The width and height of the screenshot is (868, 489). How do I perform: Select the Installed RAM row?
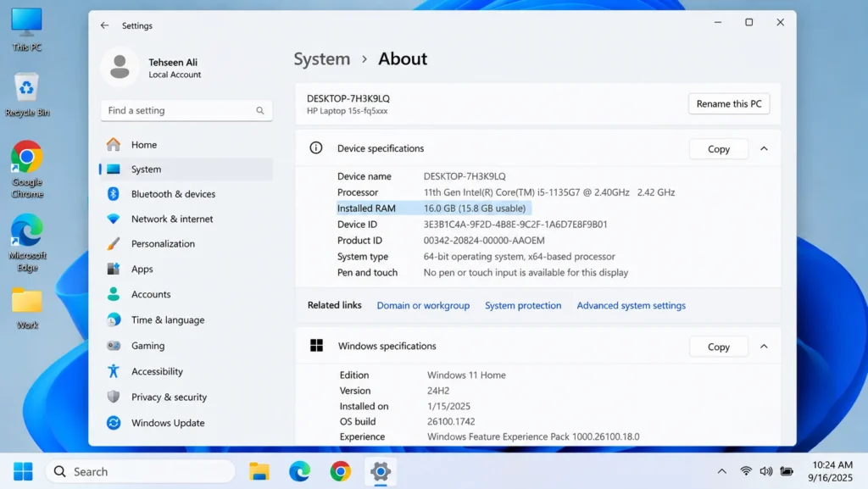tap(434, 208)
